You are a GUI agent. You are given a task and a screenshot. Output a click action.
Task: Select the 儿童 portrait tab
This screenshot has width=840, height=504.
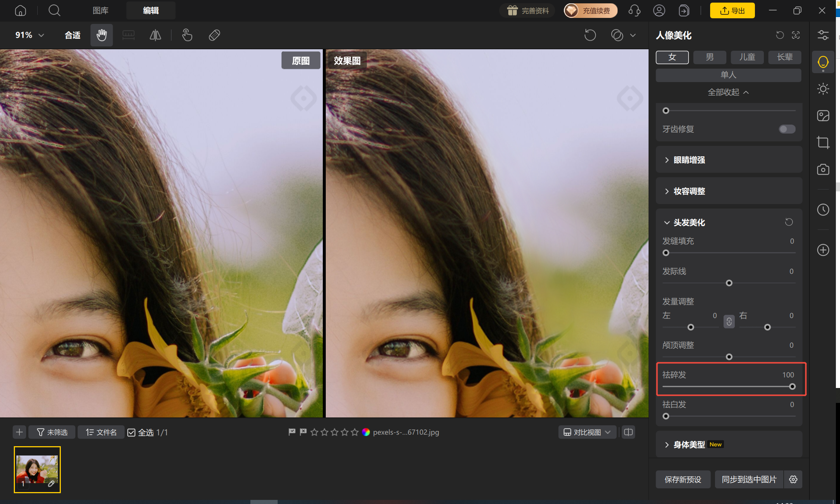point(747,57)
